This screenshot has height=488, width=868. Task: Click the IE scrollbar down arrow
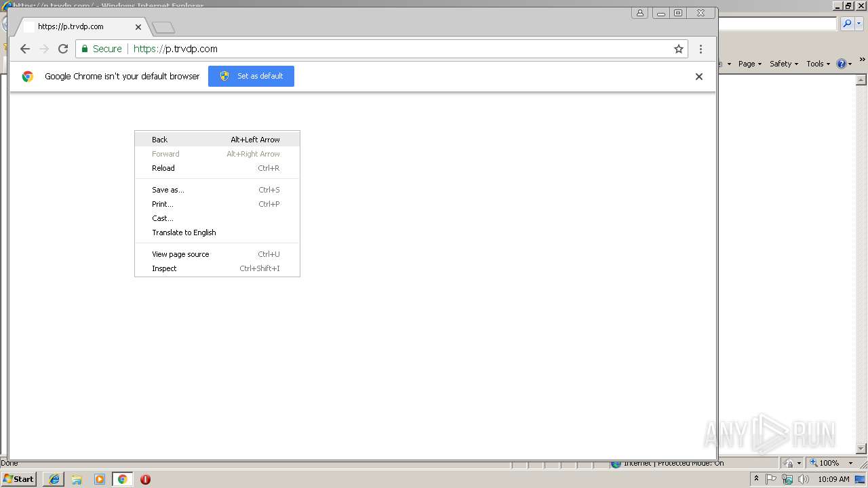pos(862,449)
